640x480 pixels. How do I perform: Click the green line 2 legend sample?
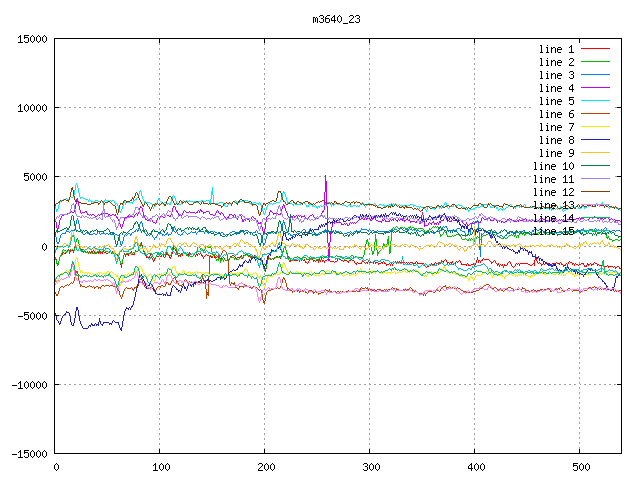tap(595, 62)
